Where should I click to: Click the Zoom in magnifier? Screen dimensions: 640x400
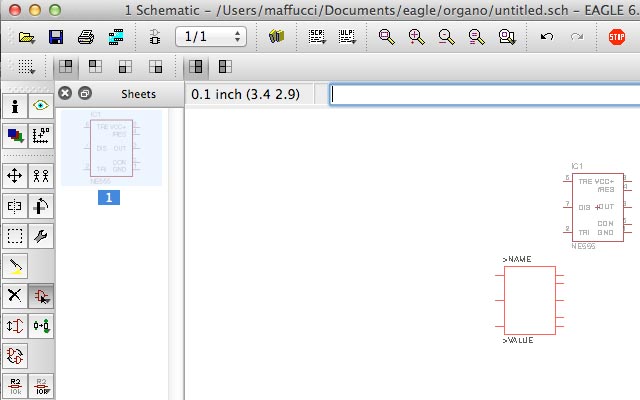tap(417, 37)
